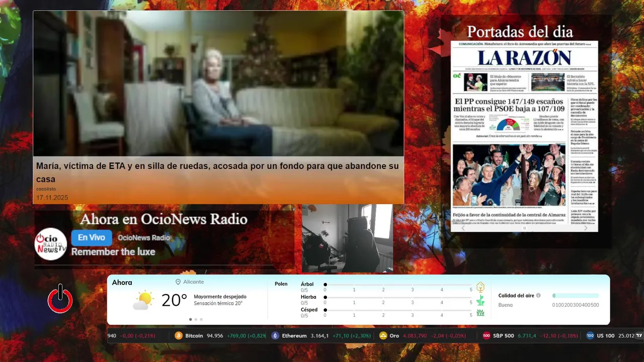644x362 pixels.
Task: Click the Árbol pollen tree icon
Action: (480, 287)
